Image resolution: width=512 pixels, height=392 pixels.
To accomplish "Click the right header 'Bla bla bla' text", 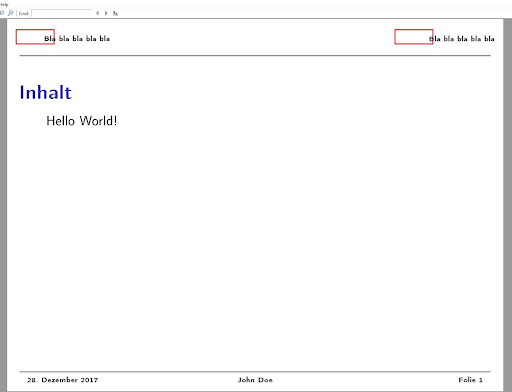I will coord(462,39).
